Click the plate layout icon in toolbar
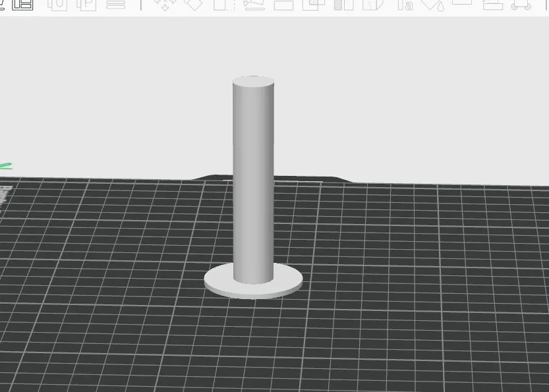 point(23,5)
